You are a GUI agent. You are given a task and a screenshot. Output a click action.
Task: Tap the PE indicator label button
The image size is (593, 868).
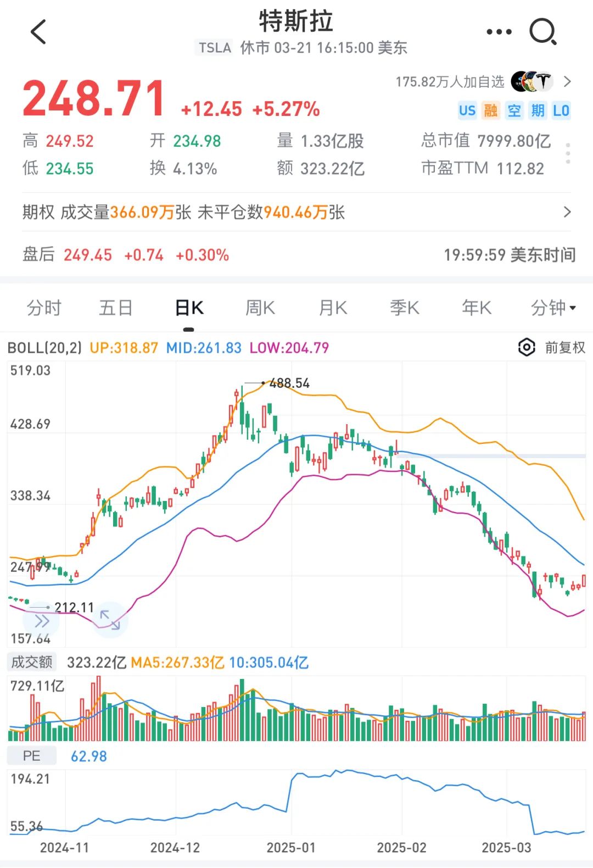click(x=32, y=756)
